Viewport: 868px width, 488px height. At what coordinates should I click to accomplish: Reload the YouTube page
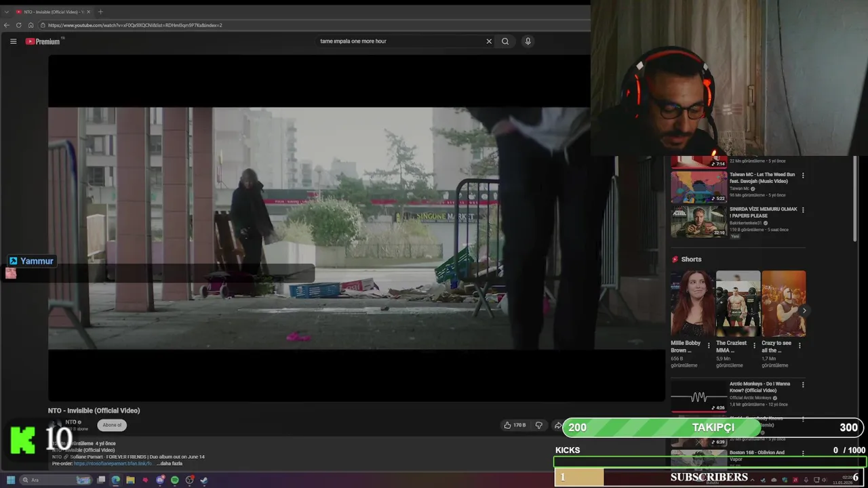click(18, 25)
